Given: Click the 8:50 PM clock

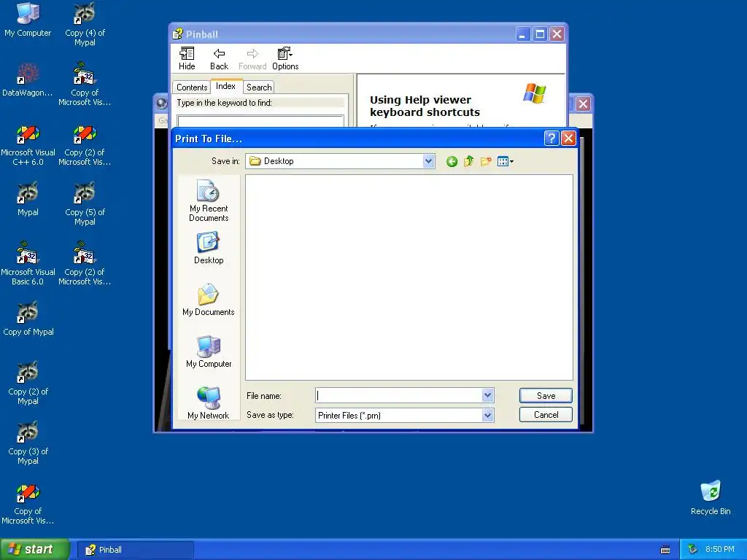Looking at the screenshot, I should click(x=719, y=550).
